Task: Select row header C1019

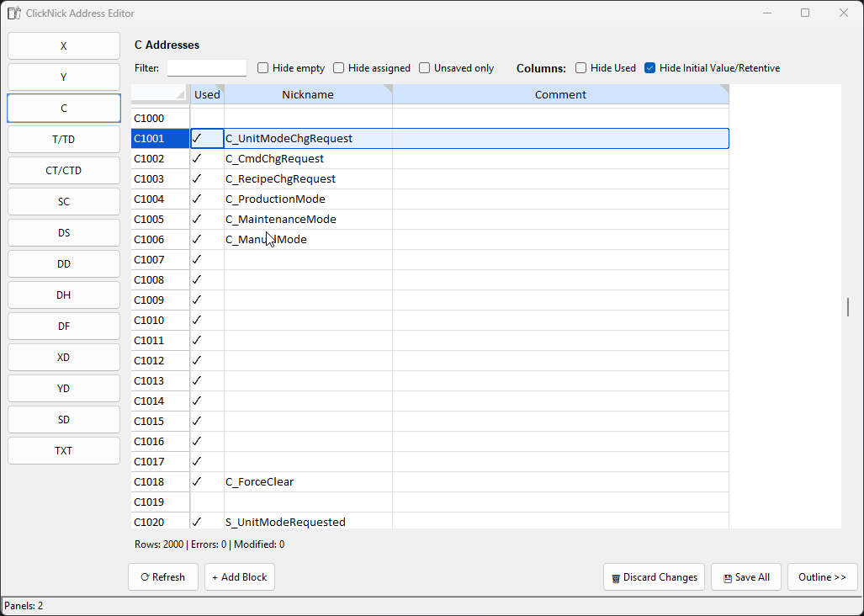Action: click(161, 502)
